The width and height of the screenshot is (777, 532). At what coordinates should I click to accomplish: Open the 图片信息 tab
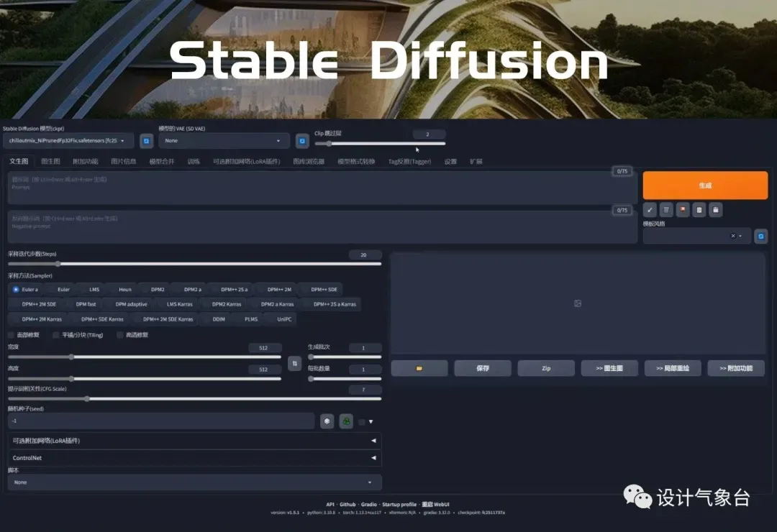coord(124,162)
